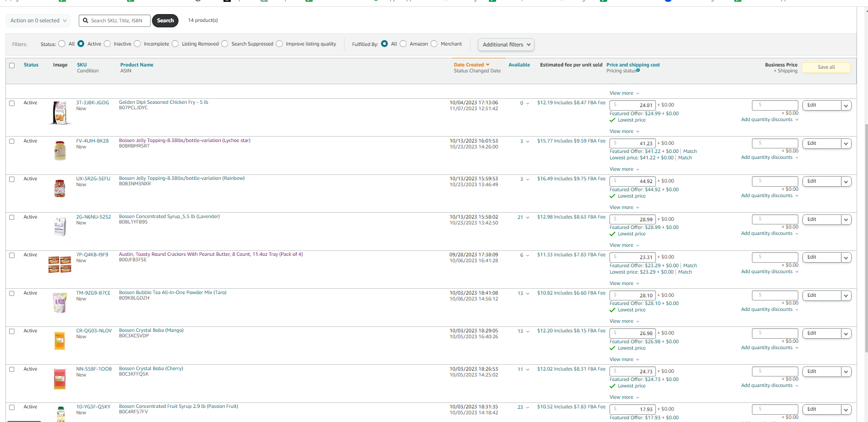Click the Save all button

point(826,67)
